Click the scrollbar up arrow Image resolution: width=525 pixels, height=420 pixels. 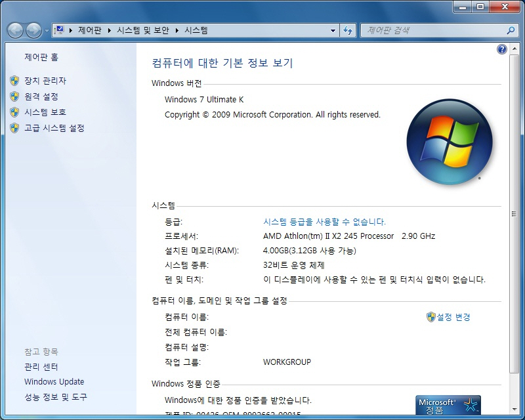click(x=514, y=49)
